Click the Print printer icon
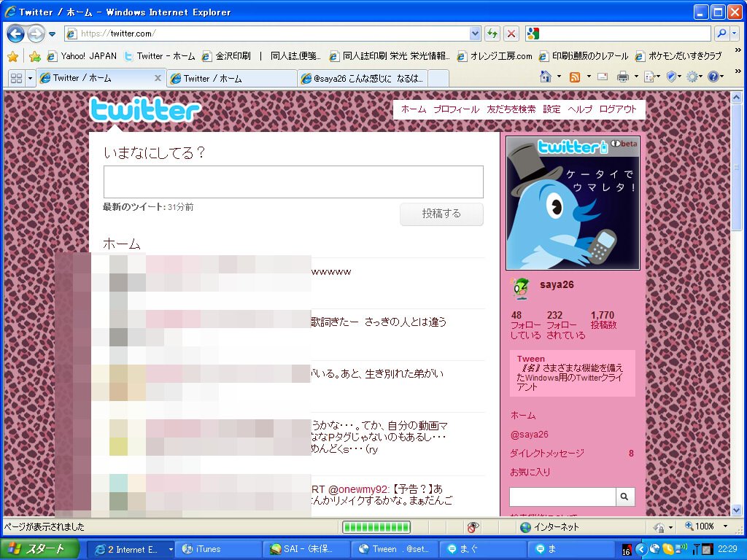Image resolution: width=747 pixels, height=560 pixels. pyautogui.click(x=622, y=77)
